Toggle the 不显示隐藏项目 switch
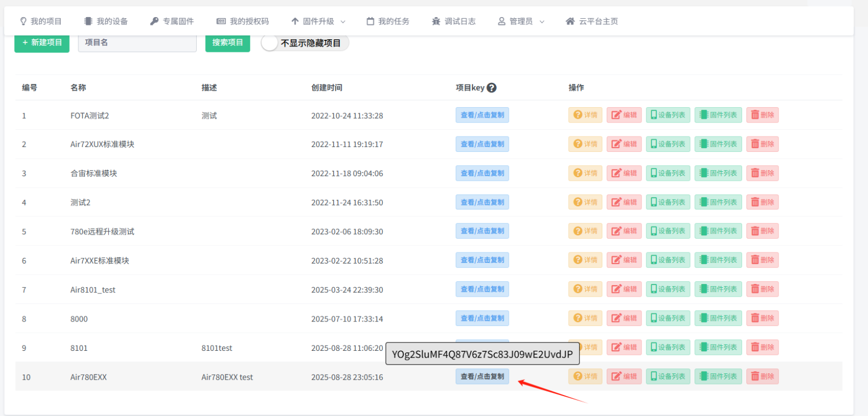The width and height of the screenshot is (868, 416). [x=270, y=43]
